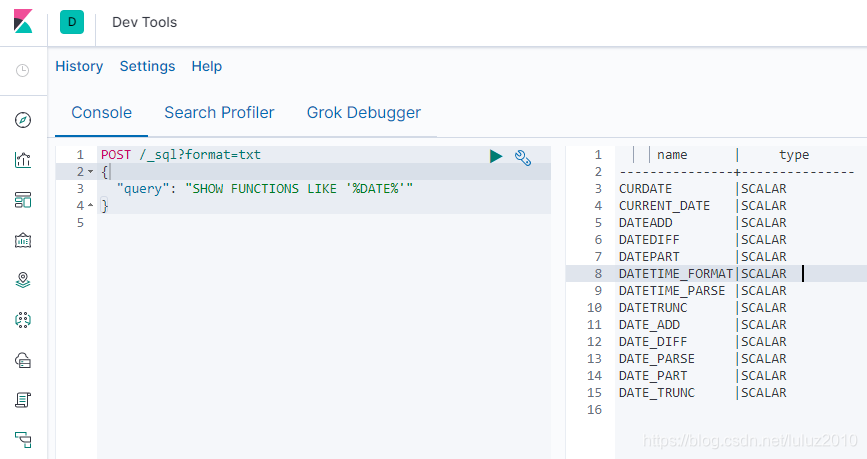The width and height of the screenshot is (867, 459).
Task: Click the SHOW FUNCTIONS LIKE query line
Action: [265, 189]
